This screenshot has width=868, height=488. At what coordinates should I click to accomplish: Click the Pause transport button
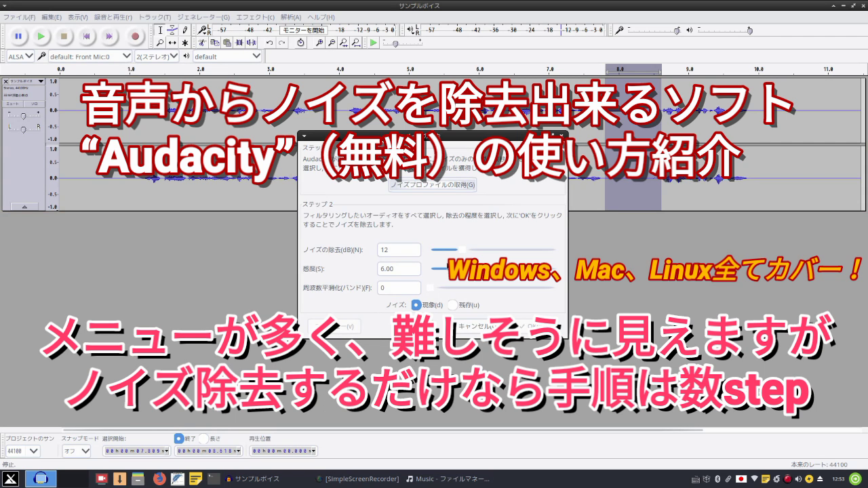tap(18, 36)
